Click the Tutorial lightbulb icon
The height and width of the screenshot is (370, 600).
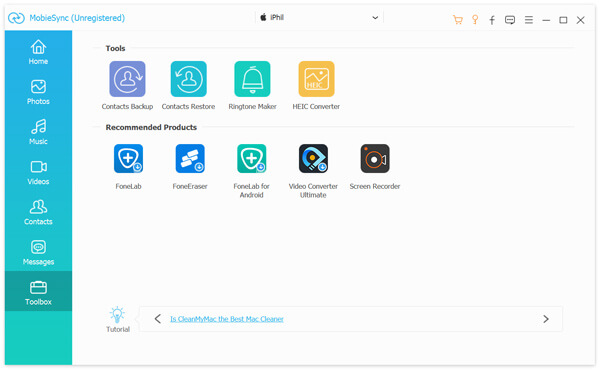[117, 315]
